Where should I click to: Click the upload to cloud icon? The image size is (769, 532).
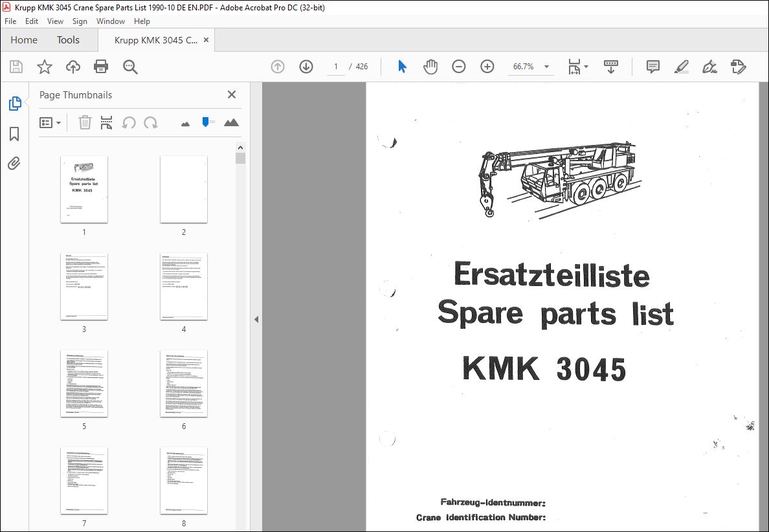73,67
